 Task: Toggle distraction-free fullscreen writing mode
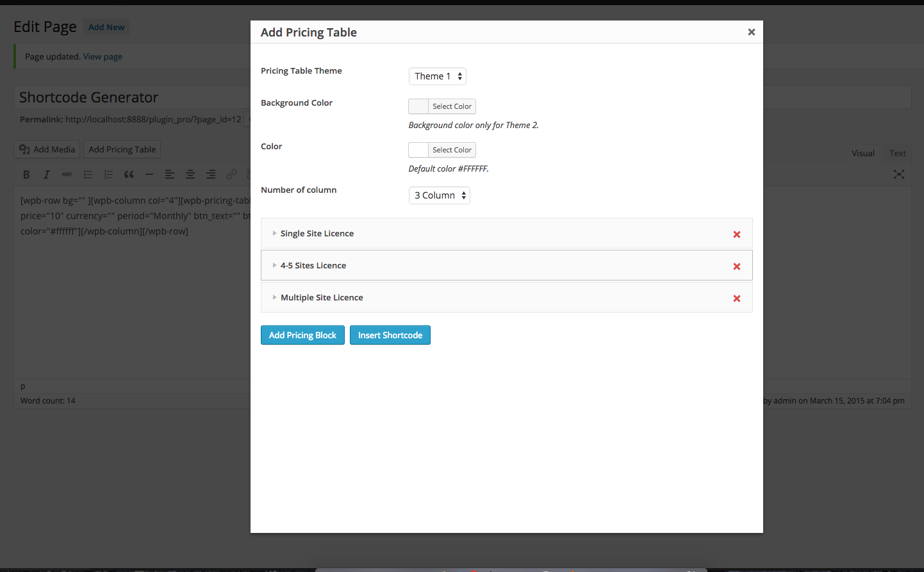[x=899, y=174]
